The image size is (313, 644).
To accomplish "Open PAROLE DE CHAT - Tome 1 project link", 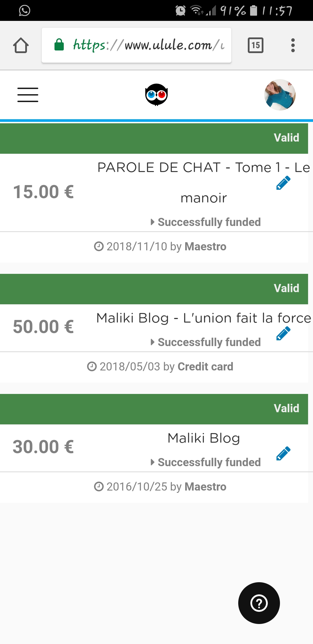I will [x=203, y=168].
